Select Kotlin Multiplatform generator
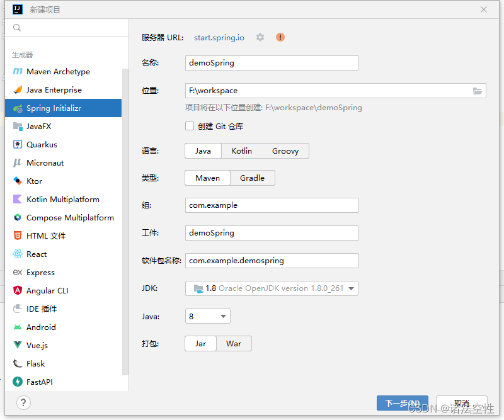Viewport: 504px width, 420px height. [x=64, y=199]
